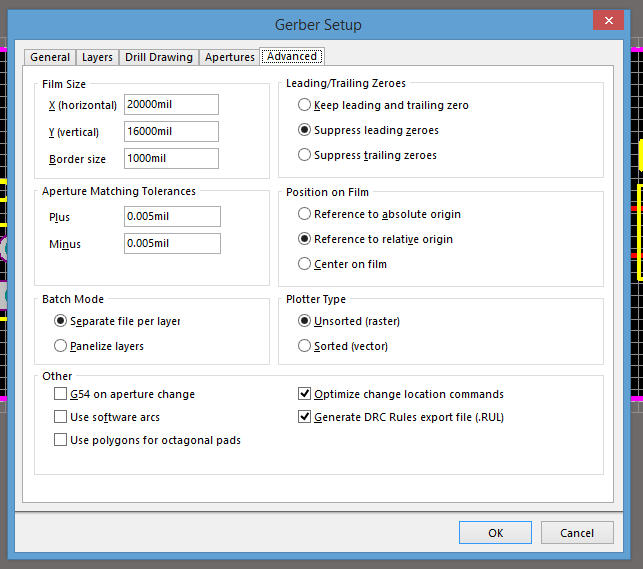The width and height of the screenshot is (643, 569).
Task: Go to the Drill Drawing tab
Action: (158, 57)
